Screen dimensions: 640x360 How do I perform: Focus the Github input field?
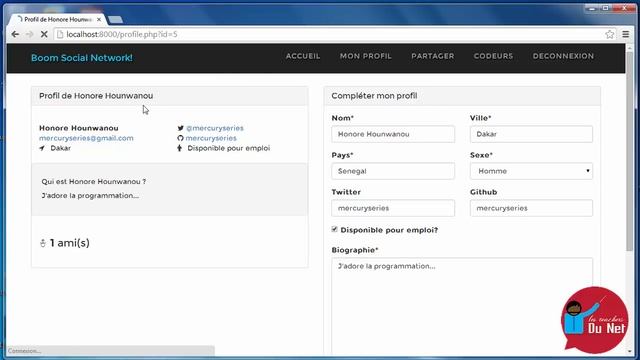click(x=531, y=208)
